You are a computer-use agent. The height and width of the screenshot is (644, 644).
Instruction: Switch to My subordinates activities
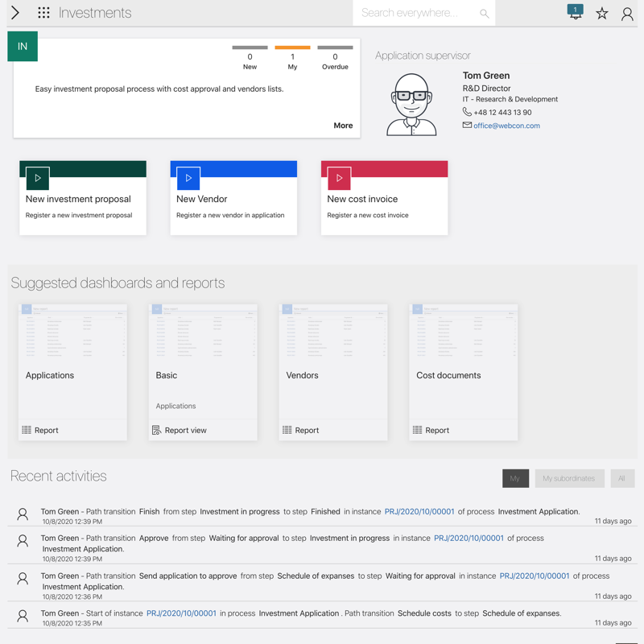[x=568, y=478]
